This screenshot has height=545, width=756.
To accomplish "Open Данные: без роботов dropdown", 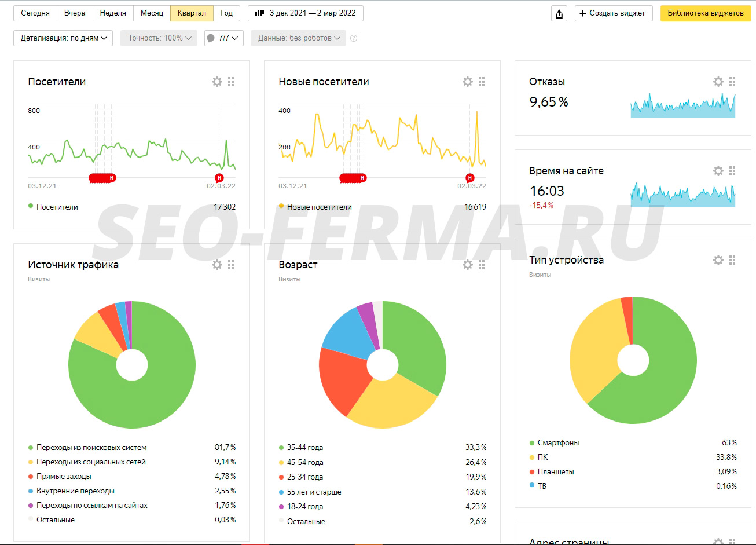I will 298,38.
